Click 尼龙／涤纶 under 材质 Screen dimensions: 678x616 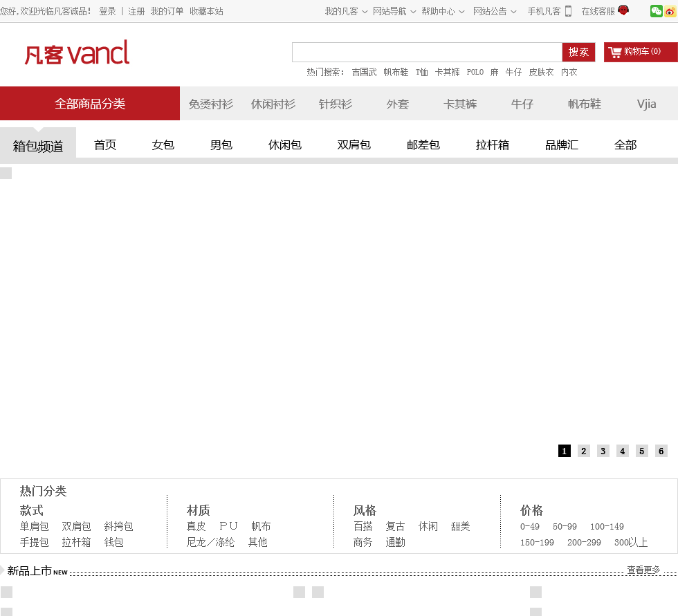coord(210,543)
